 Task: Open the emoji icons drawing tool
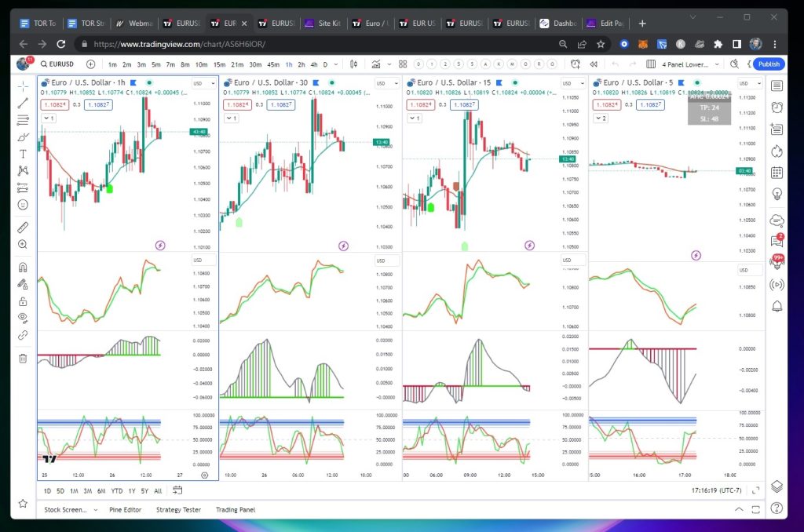click(23, 204)
